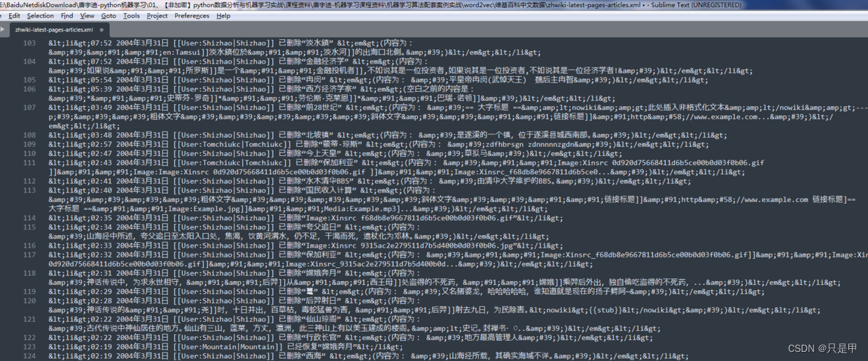
Task: Click line number 123 in the gutter
Action: (x=29, y=346)
